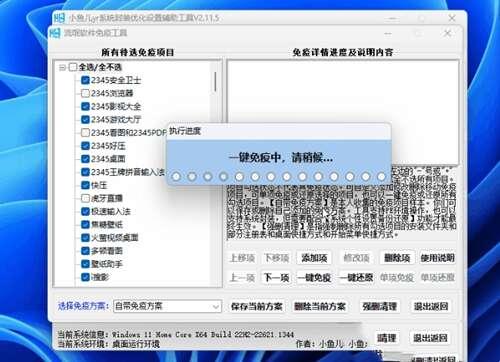Click 删除当前方案 to delete the scheme
This screenshot has width=500, height=362.
[320, 306]
